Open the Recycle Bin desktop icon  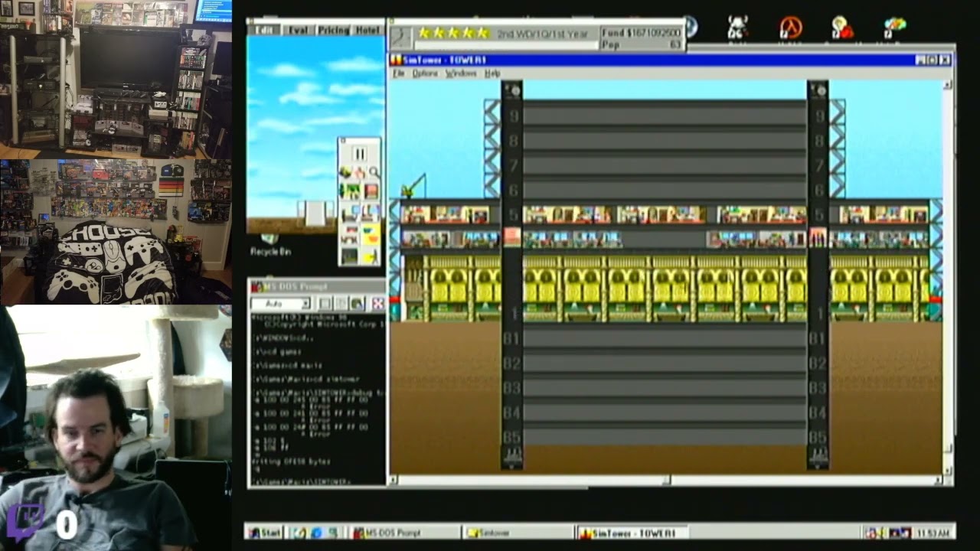click(269, 246)
